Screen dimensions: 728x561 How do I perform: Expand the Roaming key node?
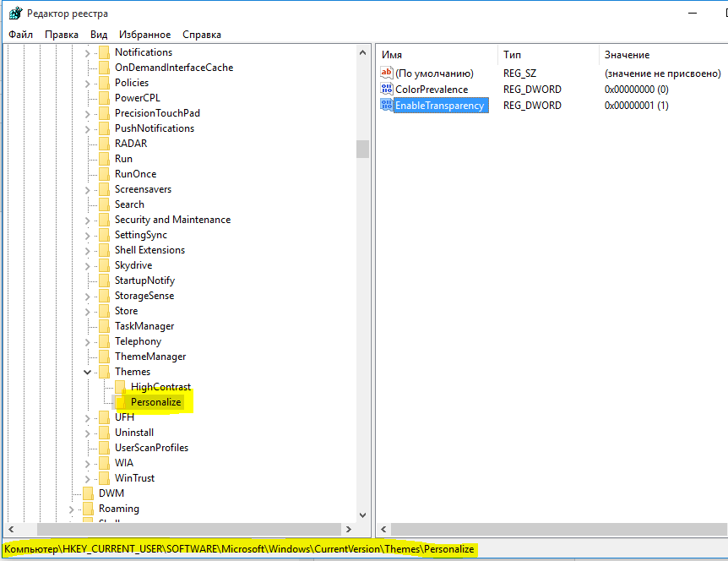[72, 509]
